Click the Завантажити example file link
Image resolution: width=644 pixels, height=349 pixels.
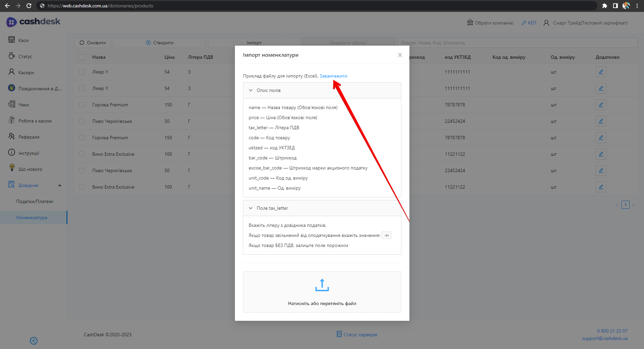(x=333, y=76)
